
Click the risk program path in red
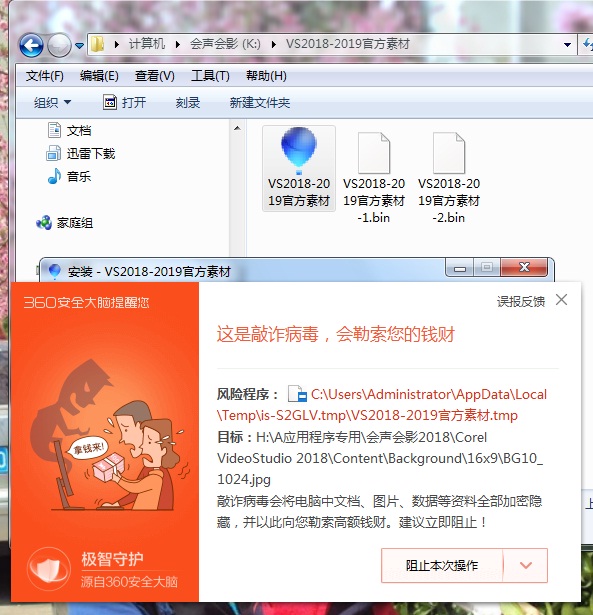[382, 405]
